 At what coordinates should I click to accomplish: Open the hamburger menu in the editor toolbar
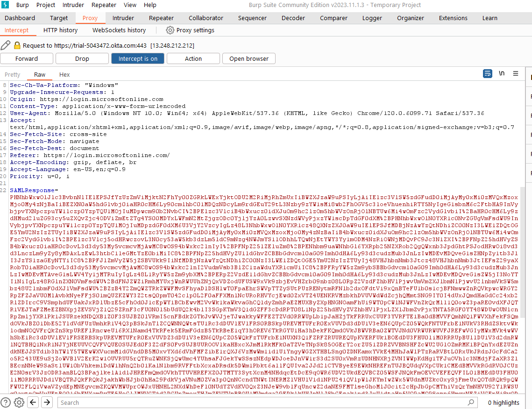(516, 73)
